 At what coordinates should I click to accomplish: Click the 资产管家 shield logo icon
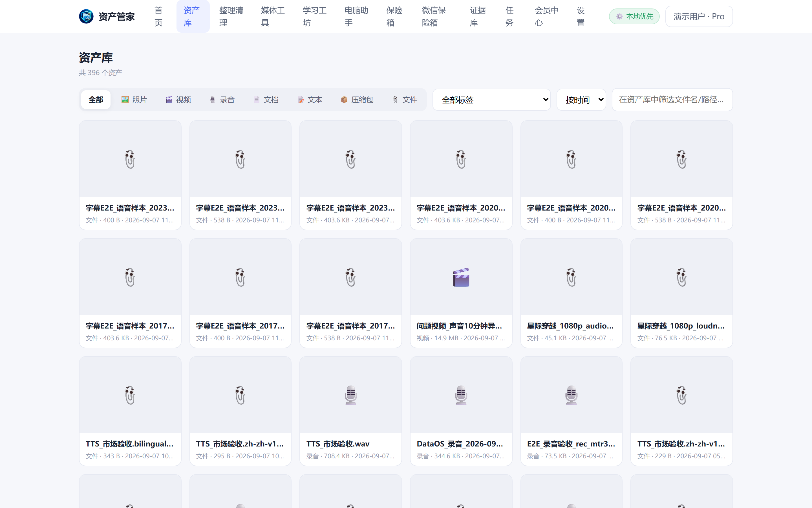[x=86, y=16]
